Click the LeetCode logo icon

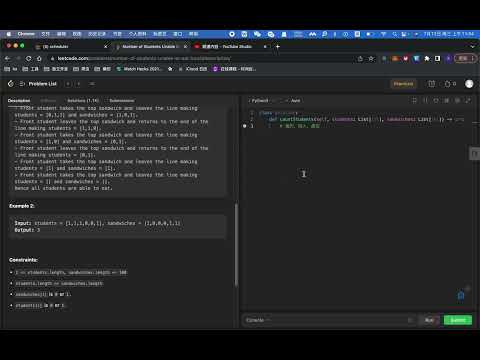click(11, 84)
